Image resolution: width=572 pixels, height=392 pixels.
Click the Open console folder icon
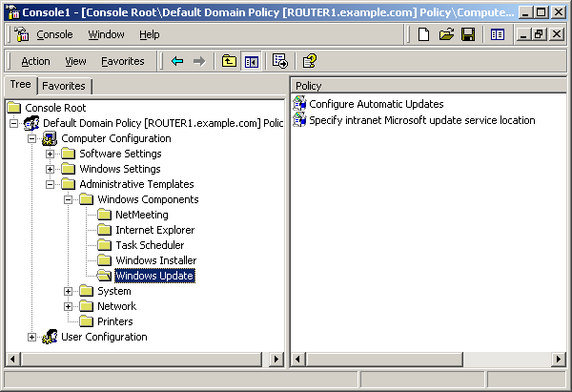coord(446,34)
